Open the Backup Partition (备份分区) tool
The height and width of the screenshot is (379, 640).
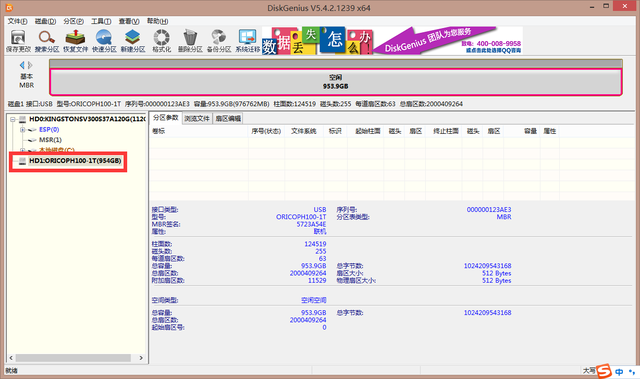(x=219, y=41)
